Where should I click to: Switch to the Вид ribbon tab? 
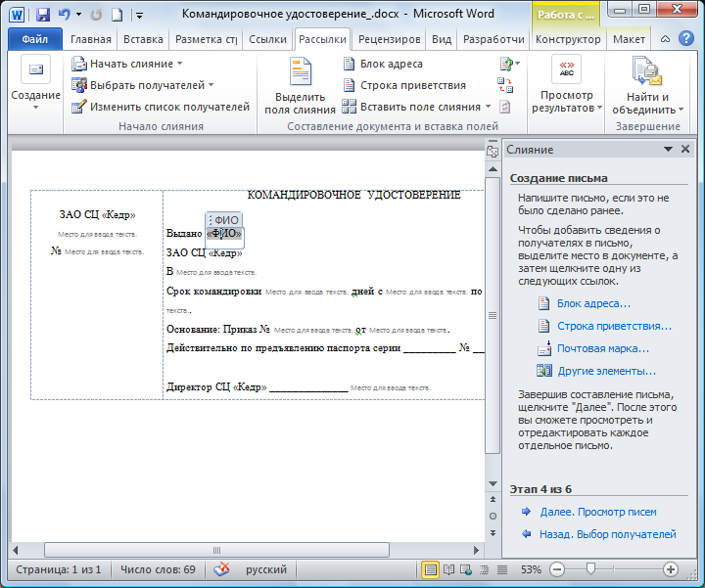point(442,39)
